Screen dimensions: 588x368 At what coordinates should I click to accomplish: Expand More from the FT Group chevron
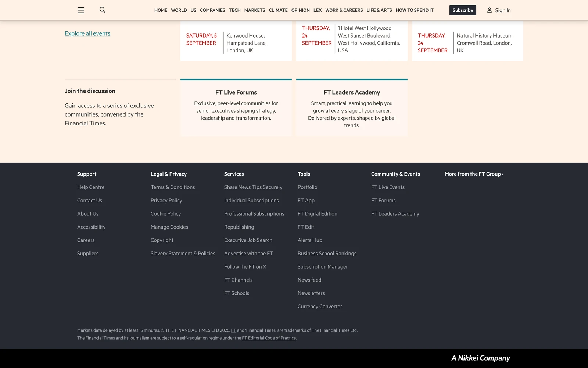coord(503,174)
